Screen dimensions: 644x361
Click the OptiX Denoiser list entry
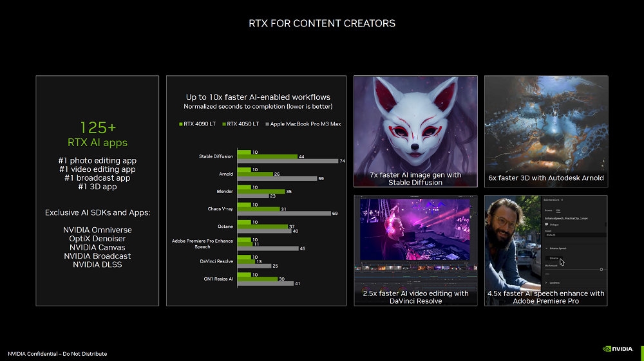(97, 238)
